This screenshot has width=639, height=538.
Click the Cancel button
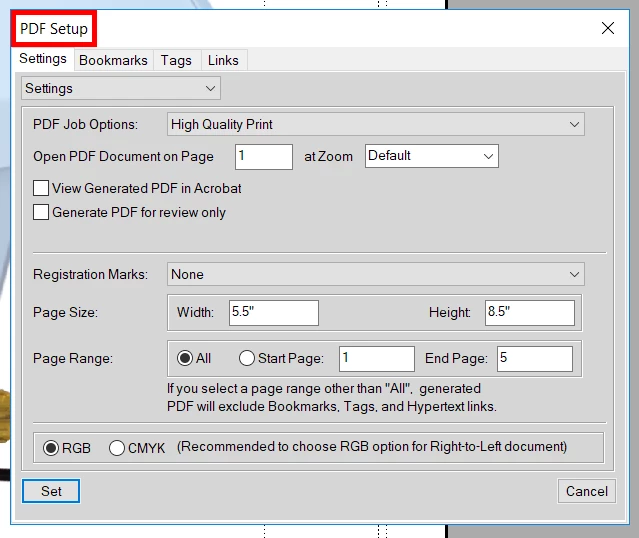(x=586, y=491)
